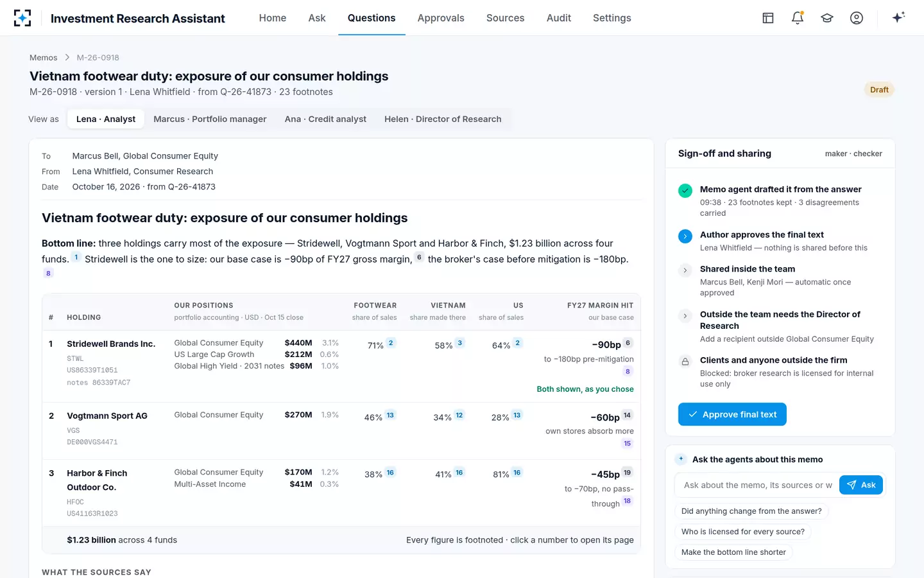Open the Memos breadcrumb link

click(x=44, y=58)
